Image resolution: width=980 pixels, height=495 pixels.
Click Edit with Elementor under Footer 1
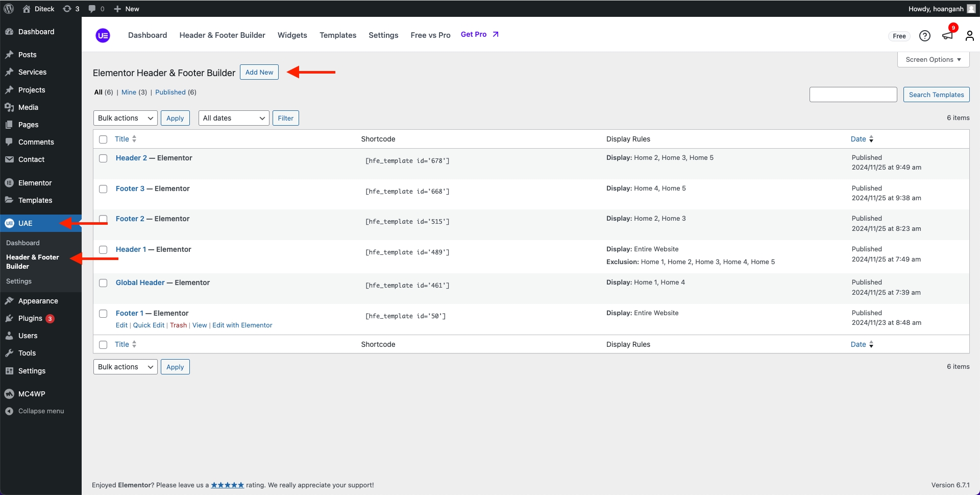pos(242,325)
